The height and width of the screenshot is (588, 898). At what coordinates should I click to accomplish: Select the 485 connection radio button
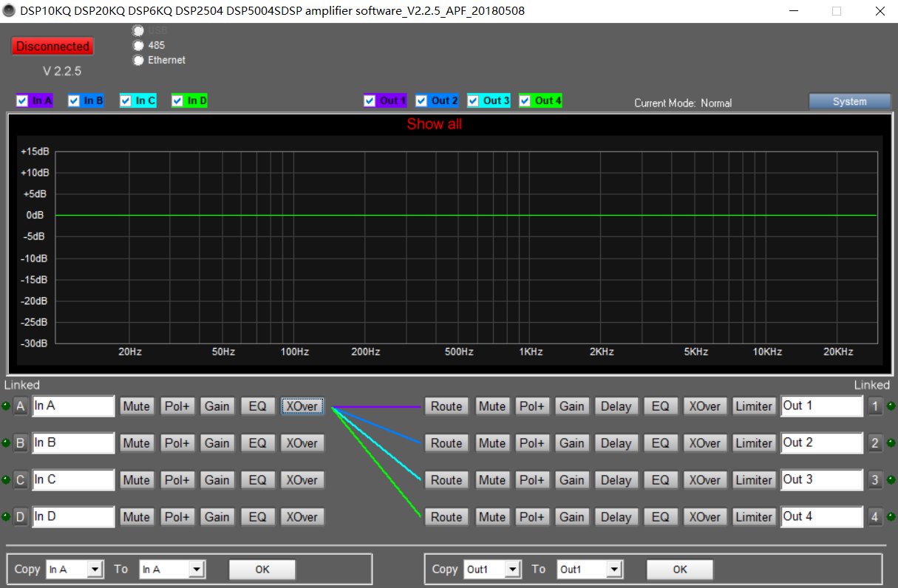tap(138, 46)
